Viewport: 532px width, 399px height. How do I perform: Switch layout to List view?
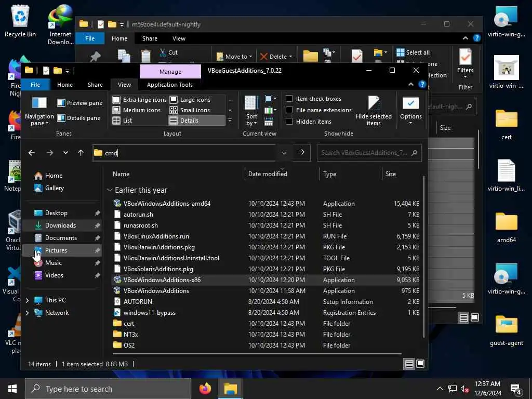point(123,121)
